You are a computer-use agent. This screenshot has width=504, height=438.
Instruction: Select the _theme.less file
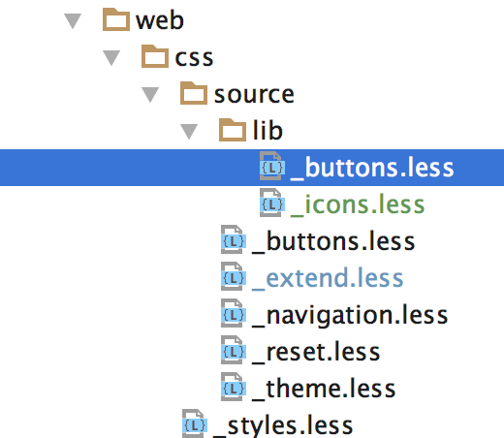click(x=324, y=389)
